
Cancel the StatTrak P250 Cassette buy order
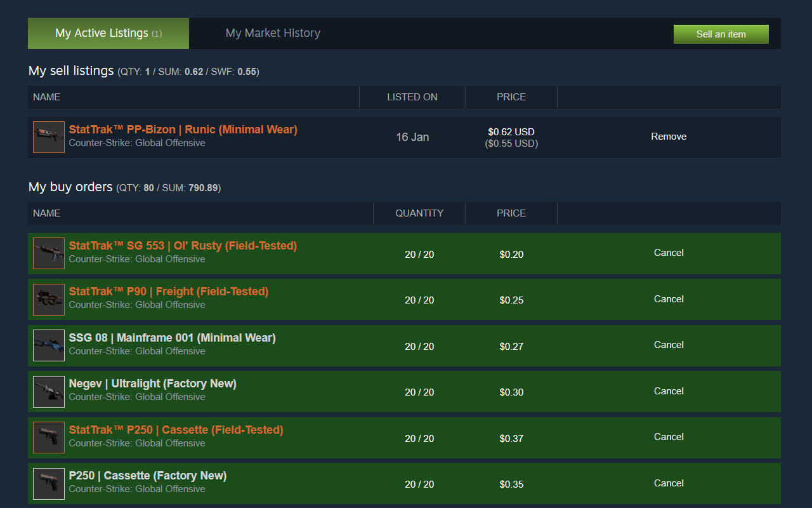point(669,436)
